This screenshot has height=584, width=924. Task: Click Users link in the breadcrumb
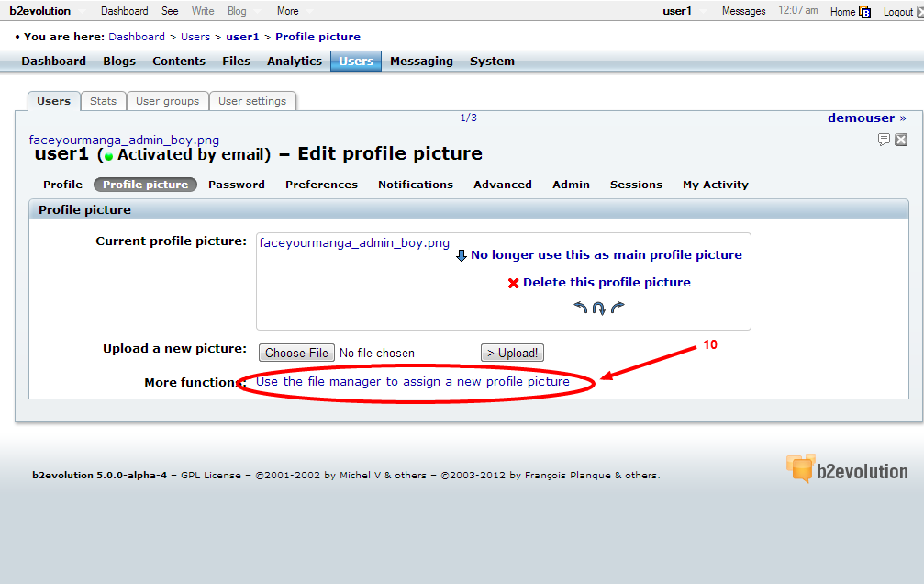195,37
